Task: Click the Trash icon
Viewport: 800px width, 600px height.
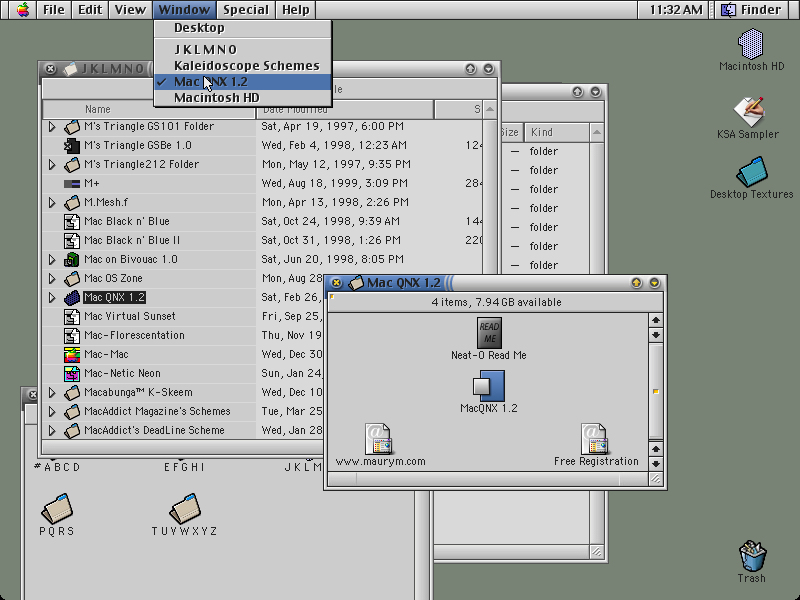Action: [752, 556]
